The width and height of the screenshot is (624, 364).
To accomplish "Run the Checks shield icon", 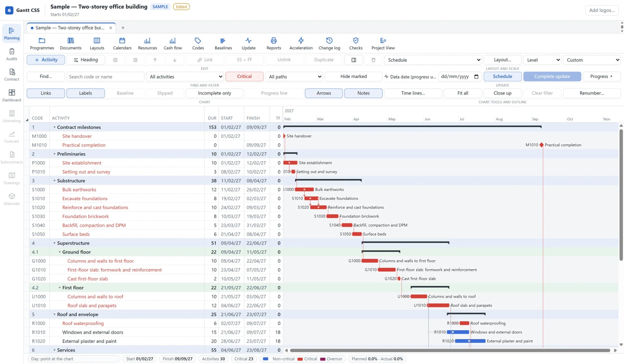I will click(x=356, y=44).
